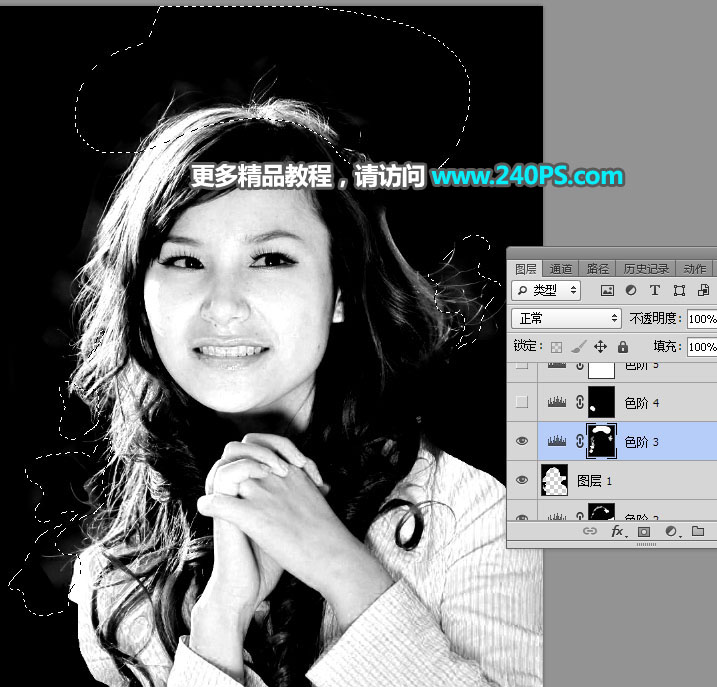The width and height of the screenshot is (717, 687).
Task: Filter layers by shape icon
Action: (x=680, y=290)
